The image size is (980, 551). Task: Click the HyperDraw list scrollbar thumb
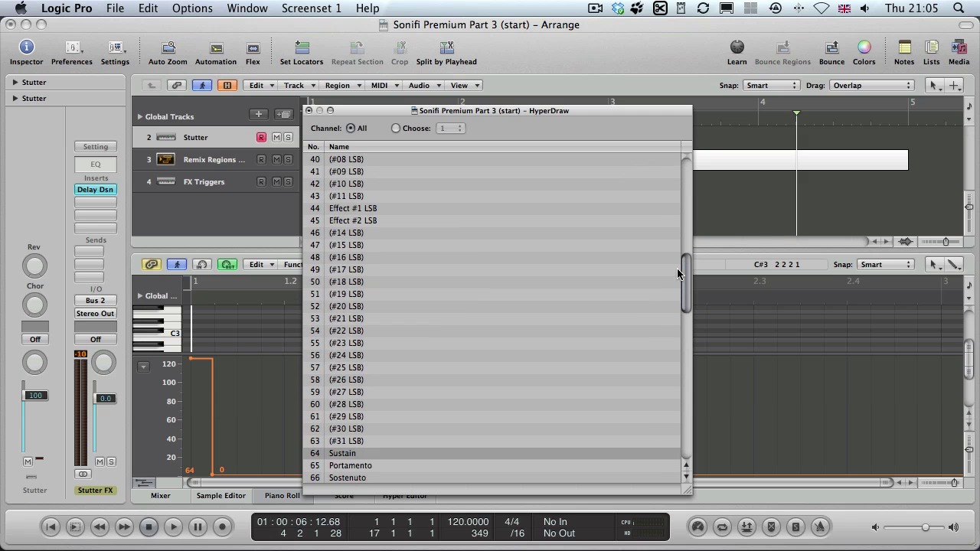(x=686, y=284)
